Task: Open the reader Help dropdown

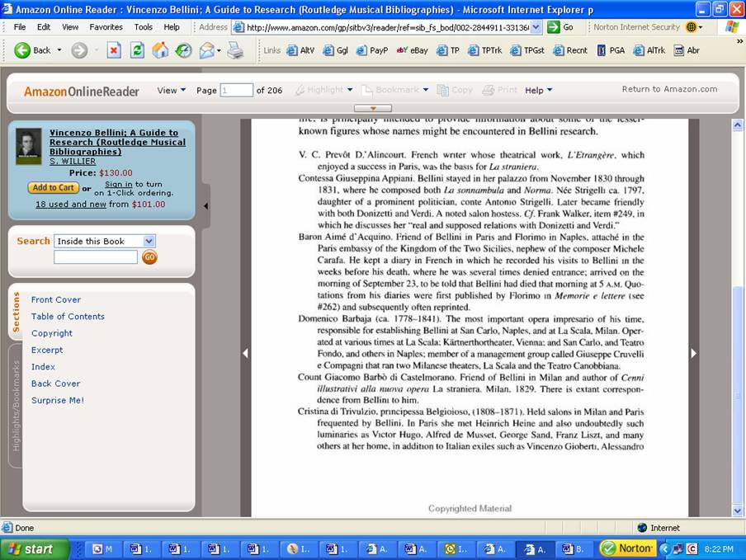Action: [x=539, y=90]
